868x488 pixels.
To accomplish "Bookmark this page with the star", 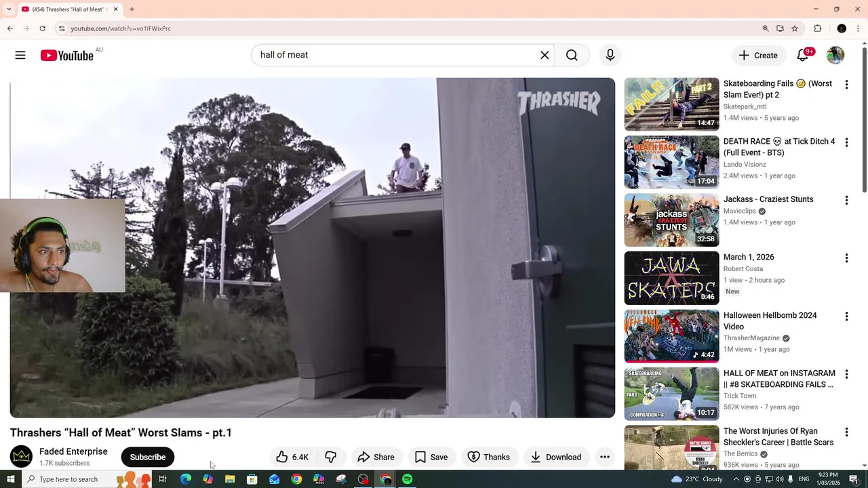I will pyautogui.click(x=795, y=28).
